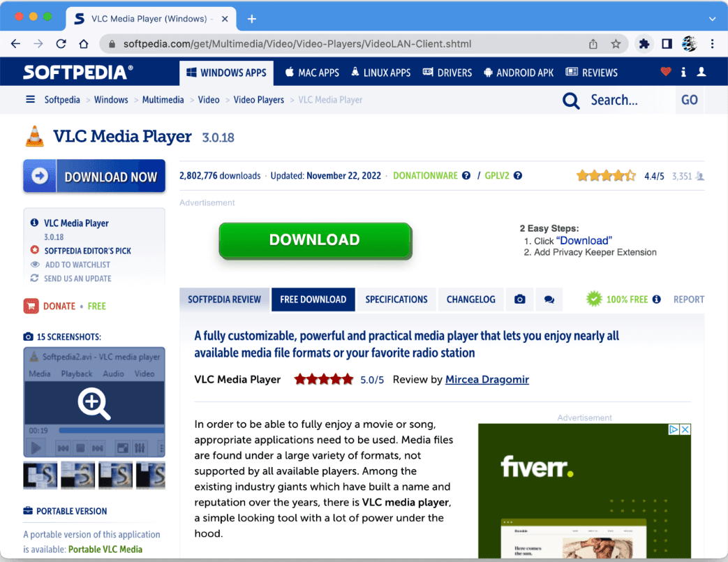The height and width of the screenshot is (562, 728).
Task: Select the Windows Apps section
Action: tap(227, 73)
